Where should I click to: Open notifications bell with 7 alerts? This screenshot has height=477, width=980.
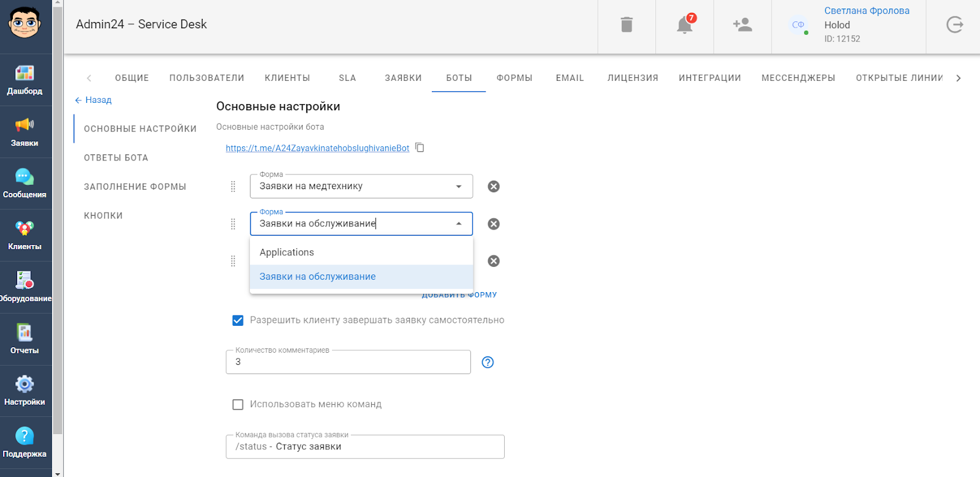pos(684,25)
